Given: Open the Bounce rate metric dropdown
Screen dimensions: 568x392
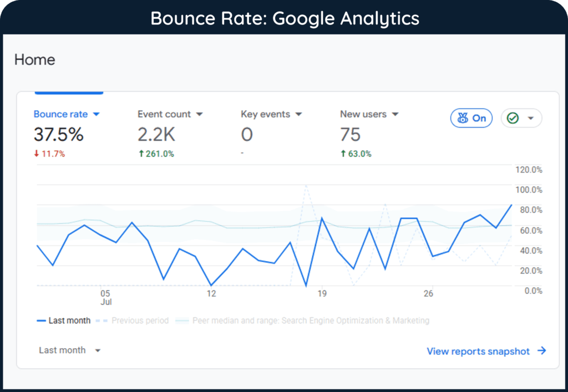Looking at the screenshot, I should click(67, 114).
